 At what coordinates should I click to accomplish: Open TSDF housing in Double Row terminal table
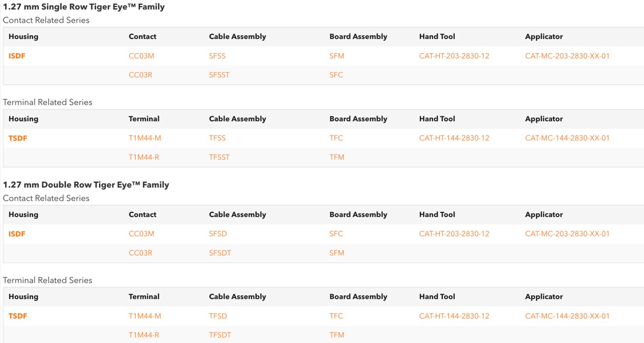(x=18, y=316)
